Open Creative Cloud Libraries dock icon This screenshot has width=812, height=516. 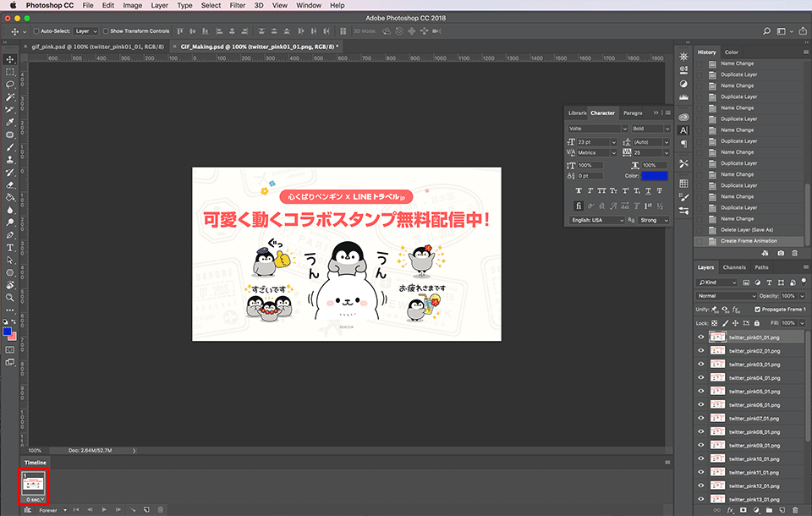coord(683,117)
